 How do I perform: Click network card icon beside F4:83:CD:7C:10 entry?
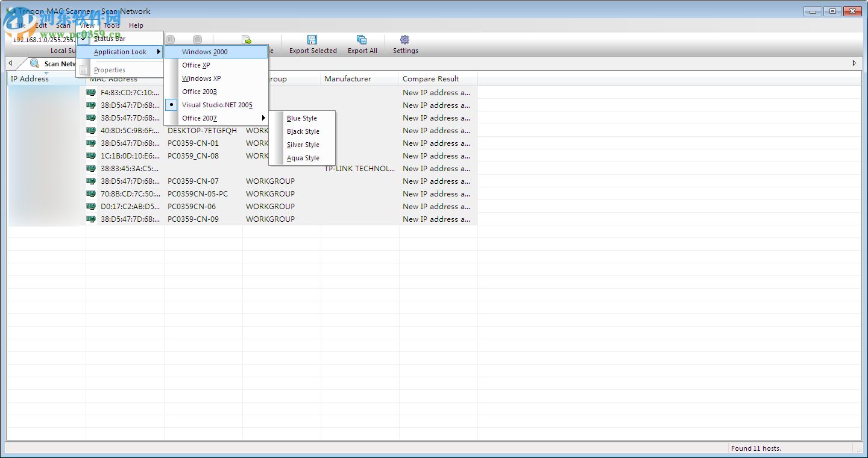pyautogui.click(x=91, y=92)
